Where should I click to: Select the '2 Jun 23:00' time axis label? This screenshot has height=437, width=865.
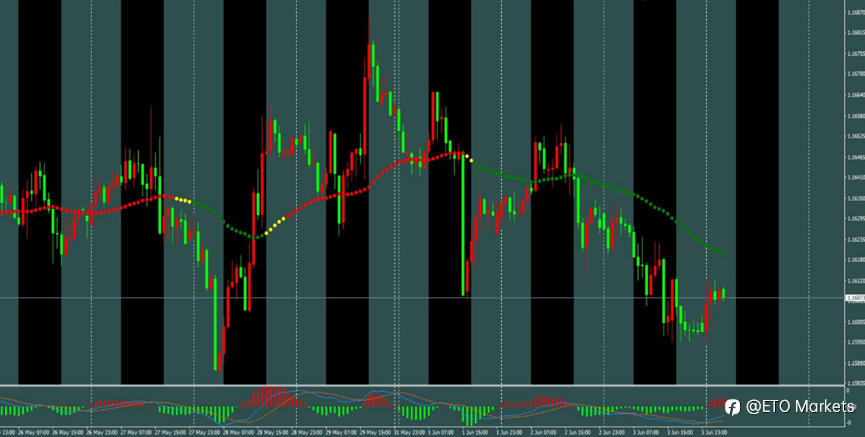click(612, 432)
